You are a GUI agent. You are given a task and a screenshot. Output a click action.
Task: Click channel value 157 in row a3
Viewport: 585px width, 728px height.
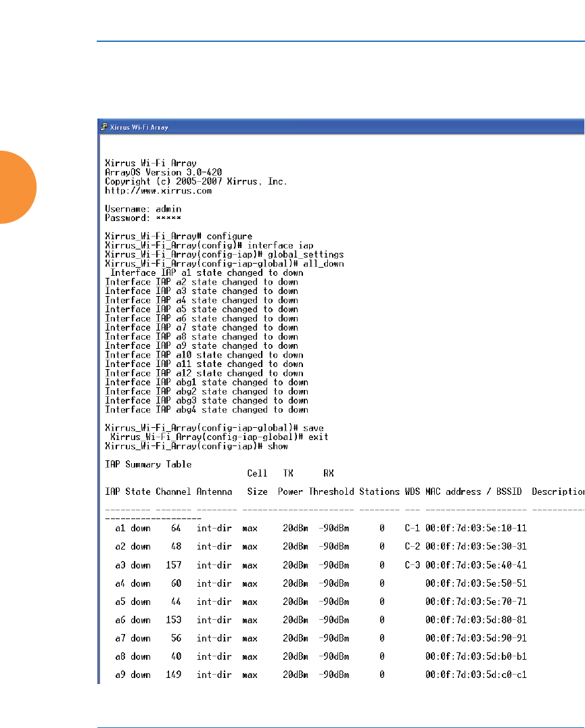pyautogui.click(x=174, y=565)
